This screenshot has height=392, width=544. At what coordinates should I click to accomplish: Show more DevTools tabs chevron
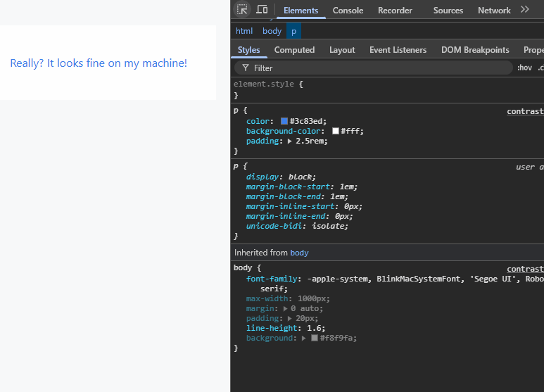[x=525, y=9]
